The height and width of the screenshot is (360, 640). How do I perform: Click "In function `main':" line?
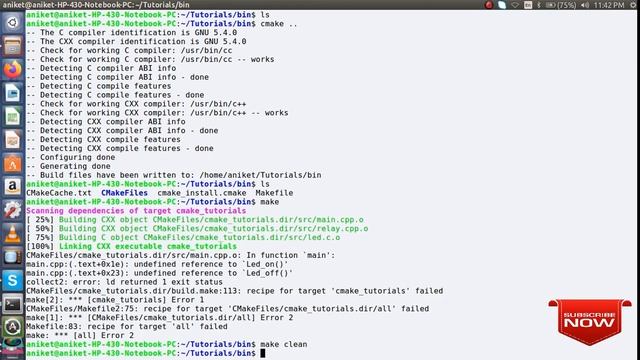pos(180,256)
